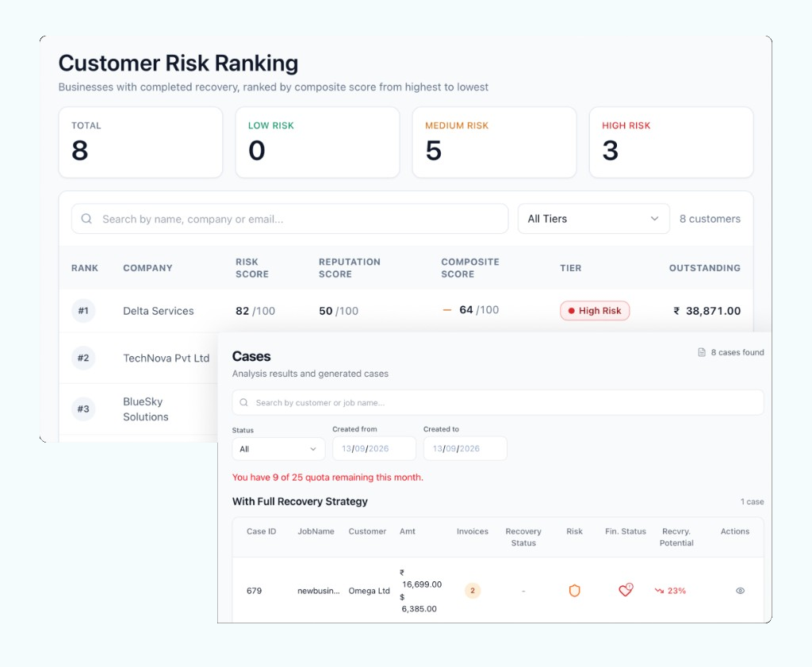Click the Recovery Status column header
Screen dimensions: 812x667
click(x=523, y=537)
